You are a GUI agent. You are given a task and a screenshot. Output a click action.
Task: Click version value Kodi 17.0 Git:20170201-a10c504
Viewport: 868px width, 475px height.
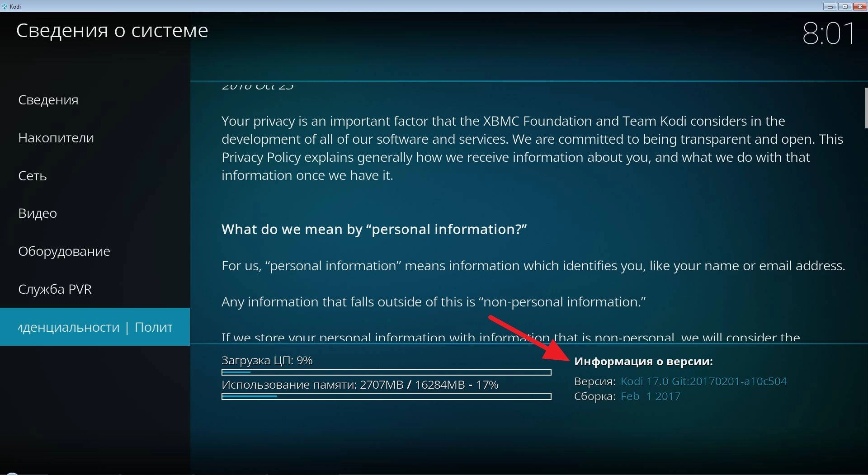pyautogui.click(x=703, y=381)
